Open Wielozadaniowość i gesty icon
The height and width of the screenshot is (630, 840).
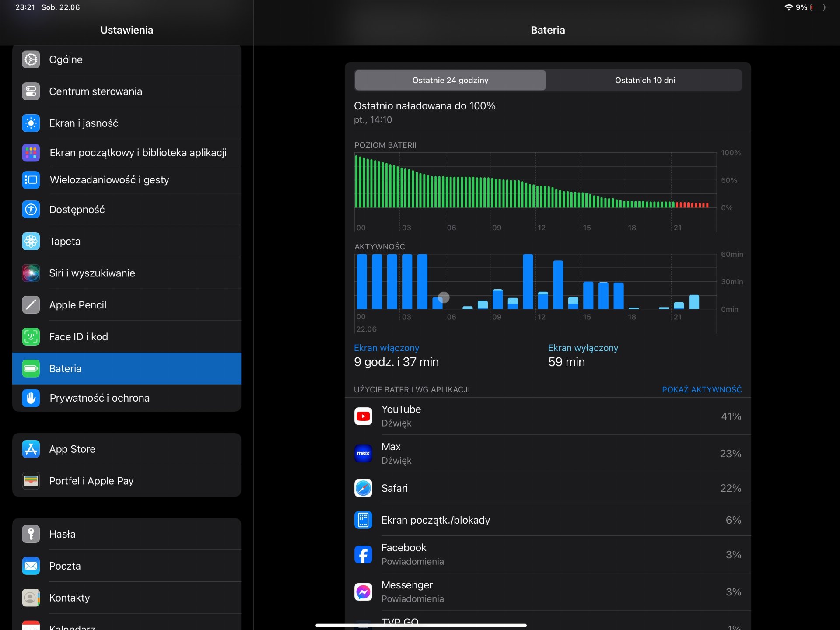pyautogui.click(x=31, y=180)
